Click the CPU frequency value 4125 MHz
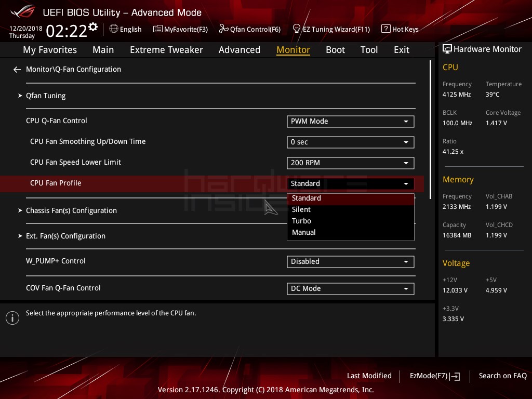The height and width of the screenshot is (399, 532). [456, 95]
